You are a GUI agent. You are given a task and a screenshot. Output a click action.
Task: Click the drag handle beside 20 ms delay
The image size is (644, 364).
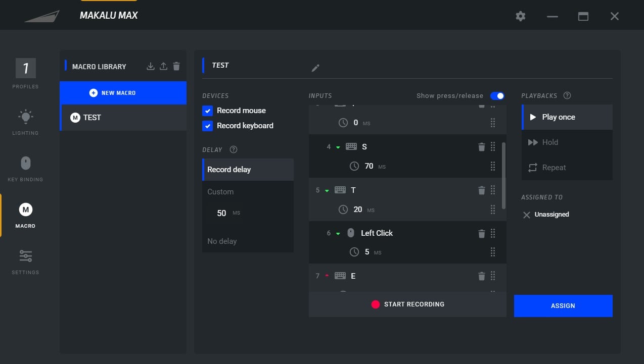tap(493, 210)
